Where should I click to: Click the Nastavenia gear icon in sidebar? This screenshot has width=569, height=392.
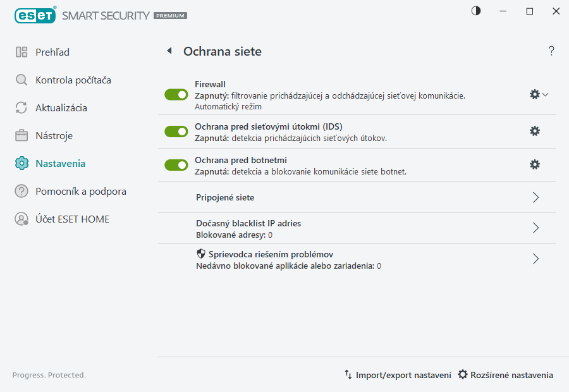coord(21,163)
